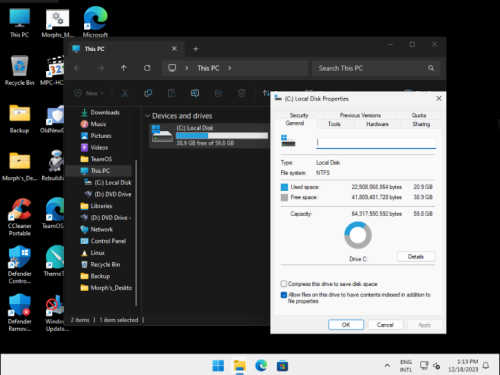The height and width of the screenshot is (375, 500).
Task: Add a new tab in File Explorer
Action: click(196, 49)
